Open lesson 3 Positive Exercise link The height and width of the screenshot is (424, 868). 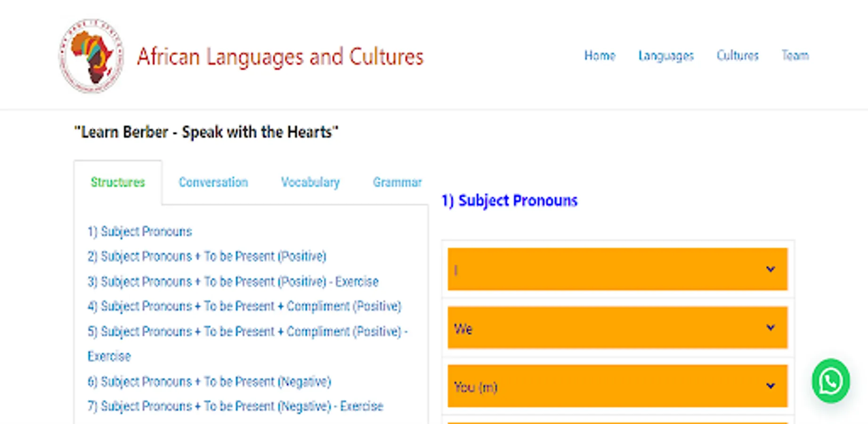point(233,282)
